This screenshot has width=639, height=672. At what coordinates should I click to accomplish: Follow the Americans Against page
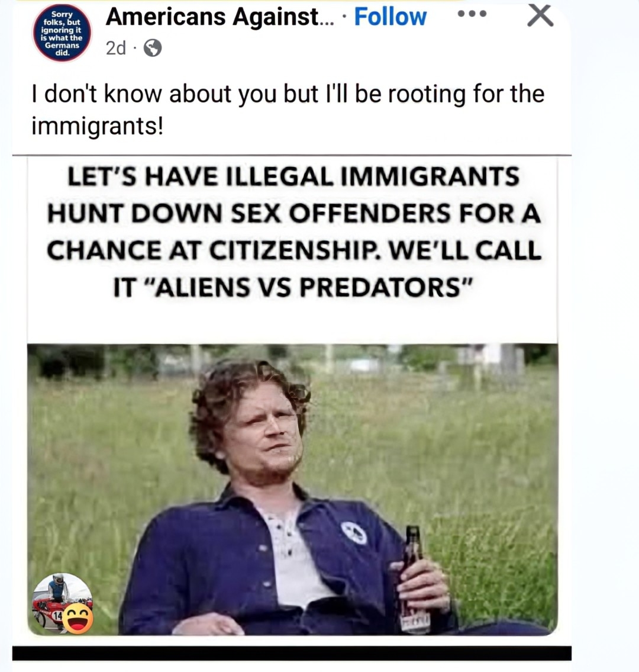390,17
